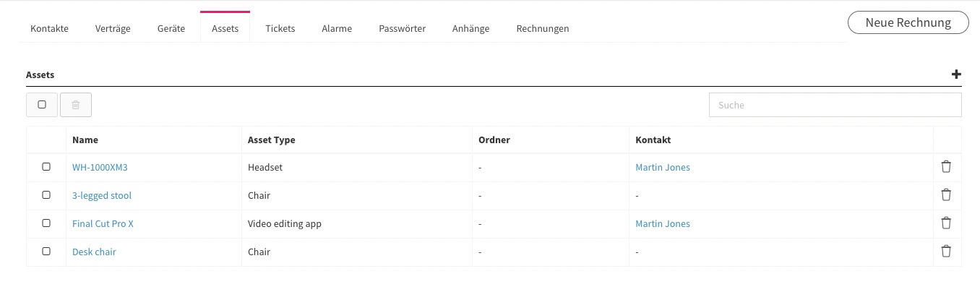Select the 3-legged stool checkbox
The width and height of the screenshot is (980, 300).
pos(46,195)
